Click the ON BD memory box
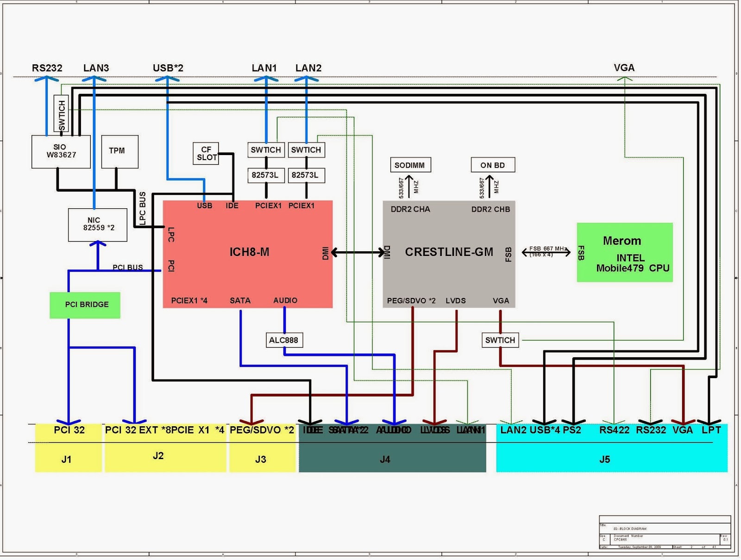 click(x=493, y=165)
